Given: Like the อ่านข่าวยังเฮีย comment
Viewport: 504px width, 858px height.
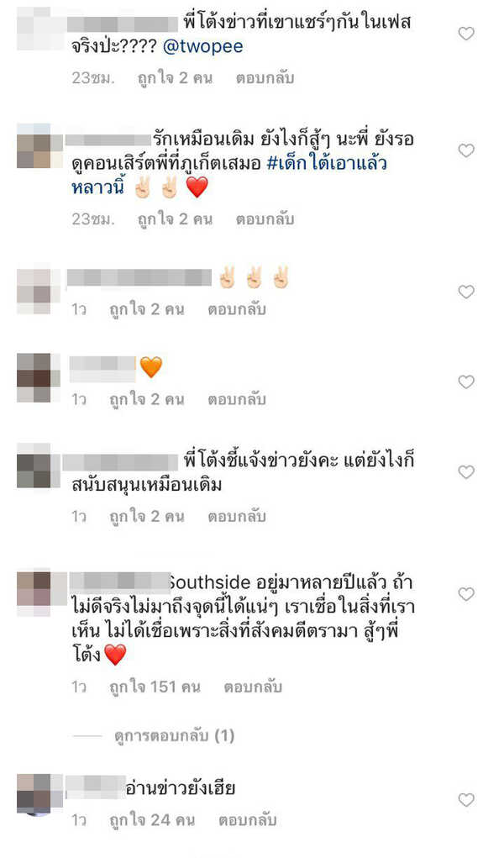Looking at the screenshot, I should (465, 800).
